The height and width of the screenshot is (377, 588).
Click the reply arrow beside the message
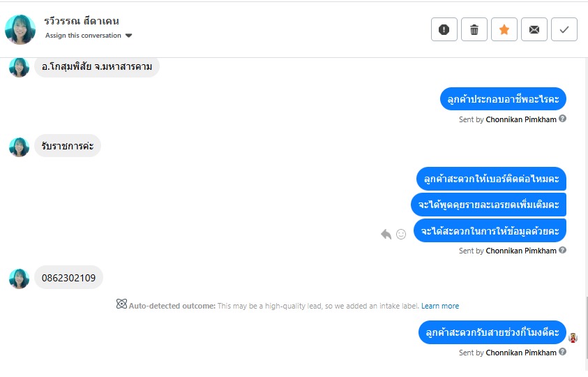pyautogui.click(x=386, y=234)
